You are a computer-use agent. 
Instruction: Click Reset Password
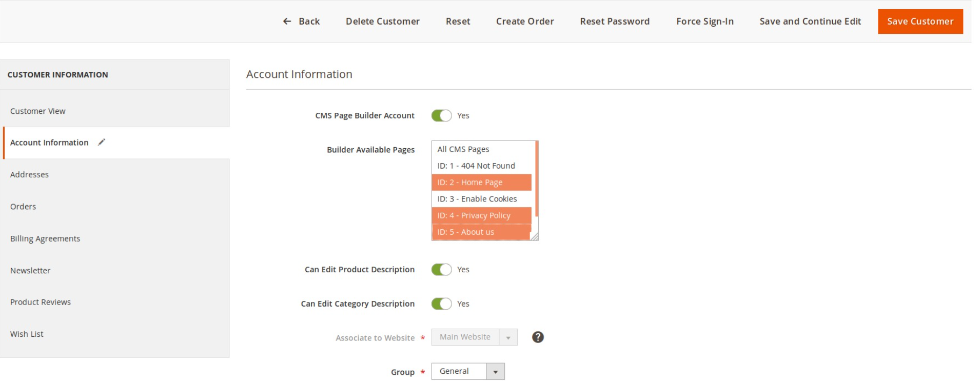click(614, 21)
